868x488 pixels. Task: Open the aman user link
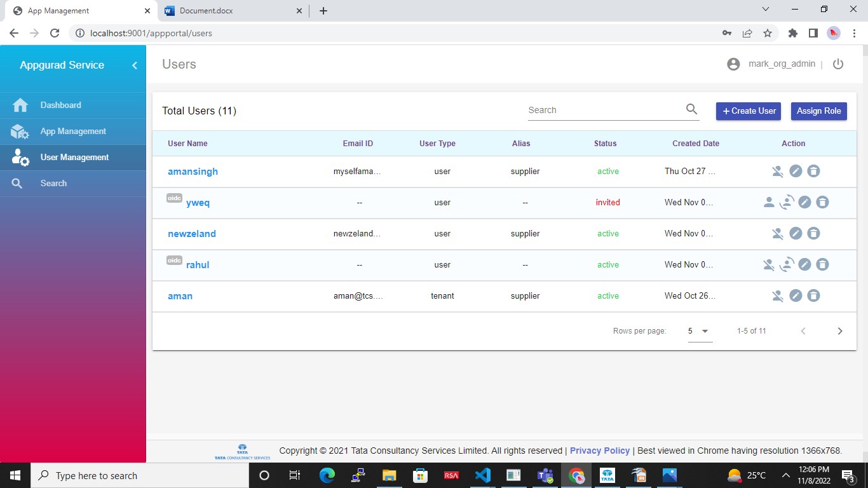coord(180,296)
